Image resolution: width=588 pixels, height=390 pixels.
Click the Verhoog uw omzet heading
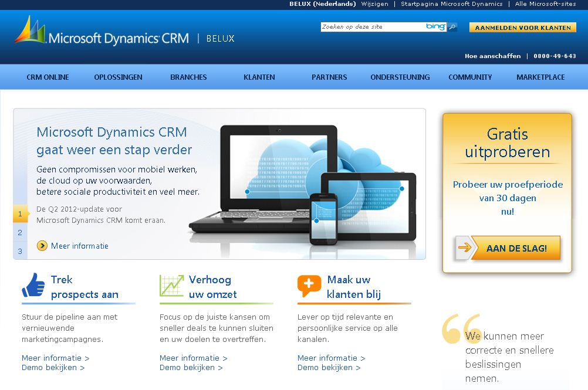pos(212,287)
